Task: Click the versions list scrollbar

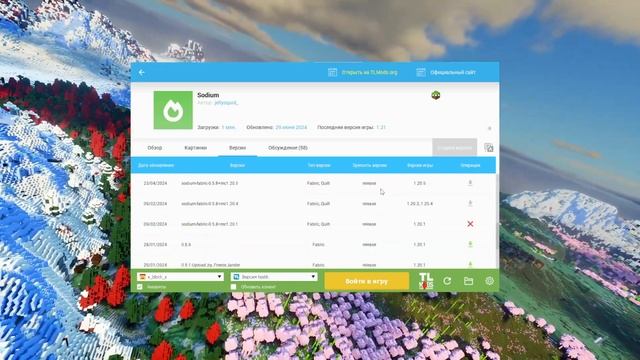Action: pyautogui.click(x=497, y=212)
